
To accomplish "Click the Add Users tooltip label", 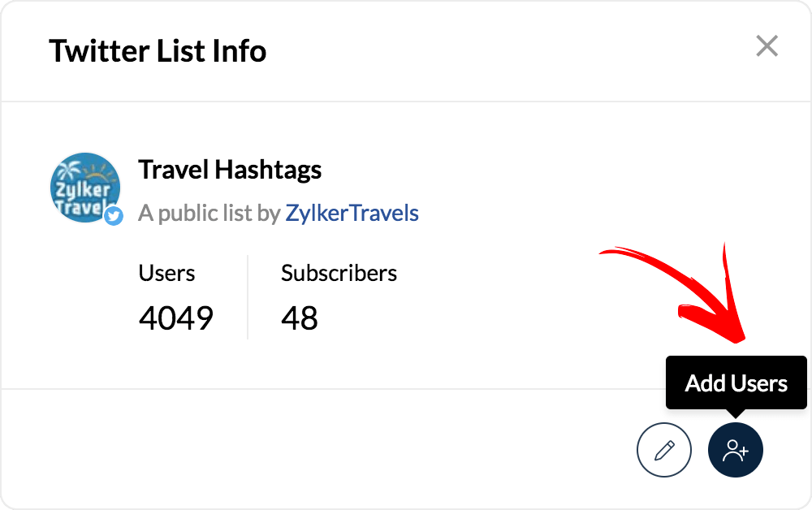I will click(x=736, y=383).
